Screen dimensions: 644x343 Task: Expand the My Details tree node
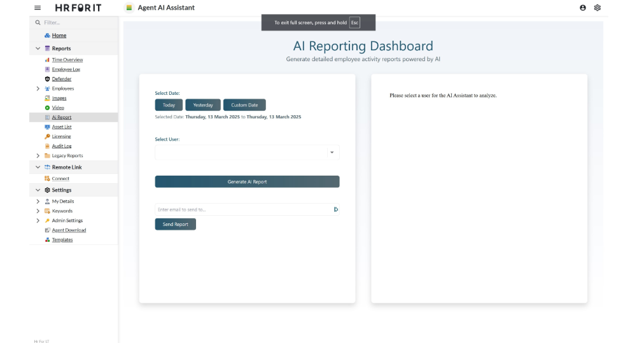click(x=38, y=201)
